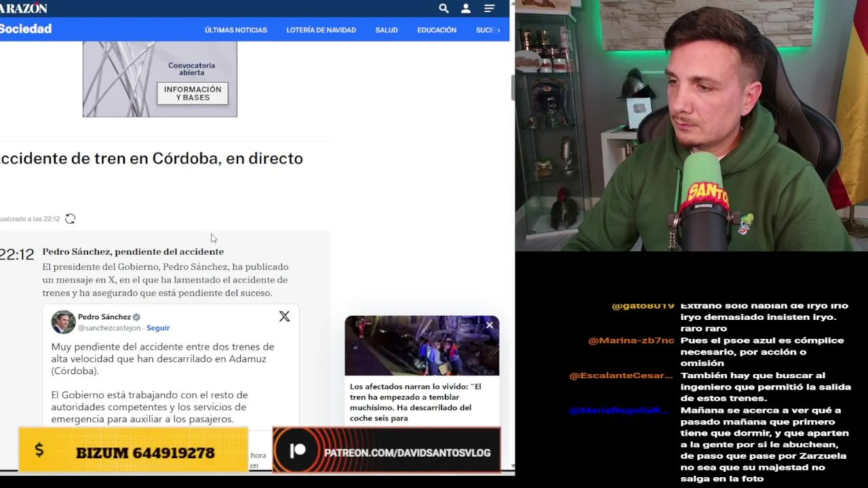Click the X logo in embedded tweet

(284, 317)
